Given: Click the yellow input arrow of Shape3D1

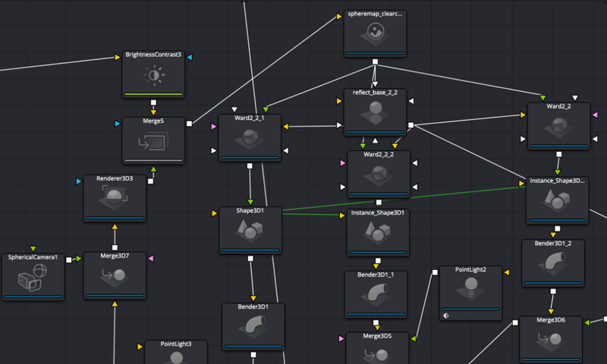Looking at the screenshot, I should [214, 213].
